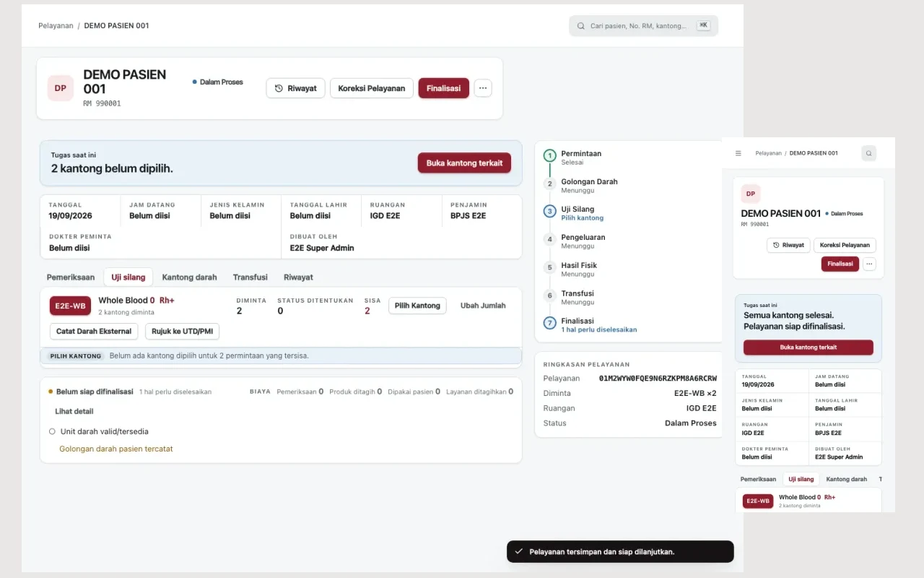Click Buka kantong terkait in the mobile preview
This screenshot has width=924, height=578.
pos(808,348)
